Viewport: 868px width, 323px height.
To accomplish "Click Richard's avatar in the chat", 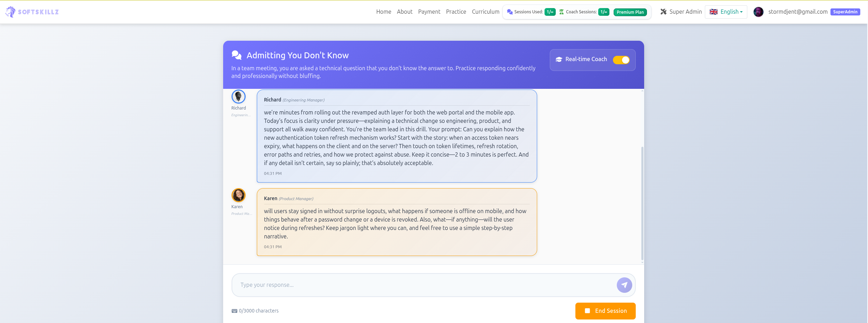I will pos(239,97).
